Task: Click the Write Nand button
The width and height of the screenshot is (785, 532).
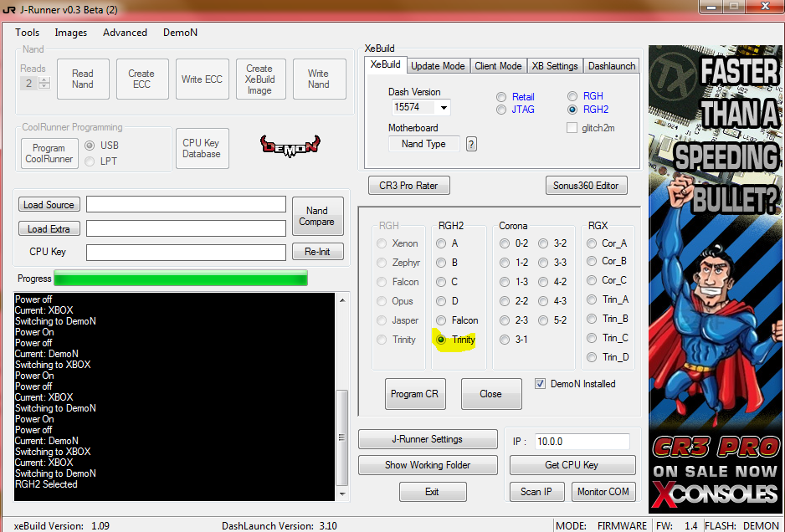Action: pyautogui.click(x=319, y=79)
